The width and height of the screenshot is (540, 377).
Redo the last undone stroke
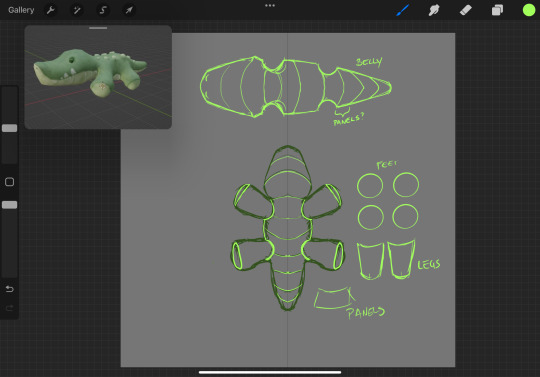10,308
